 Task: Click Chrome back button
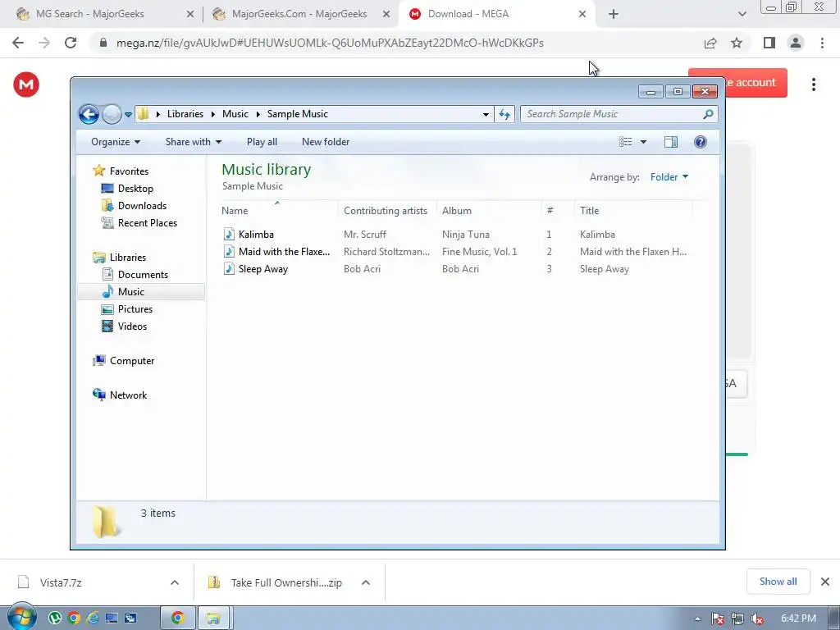pyautogui.click(x=18, y=43)
